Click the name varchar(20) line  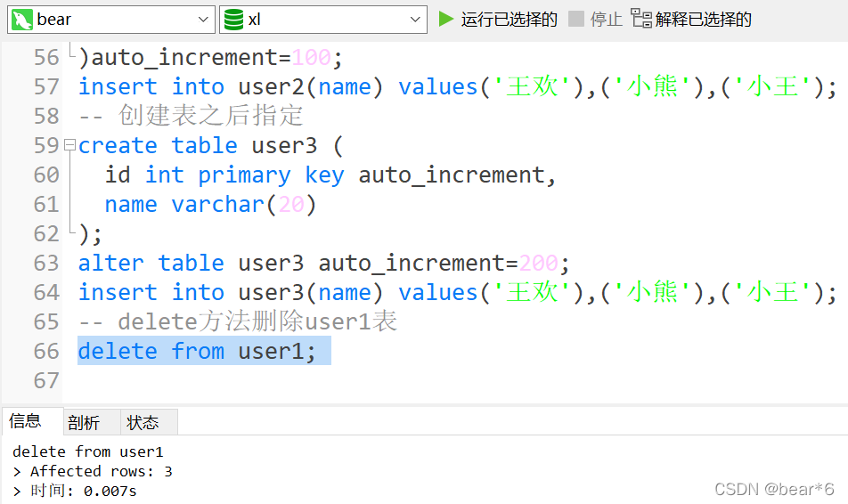tap(210, 205)
